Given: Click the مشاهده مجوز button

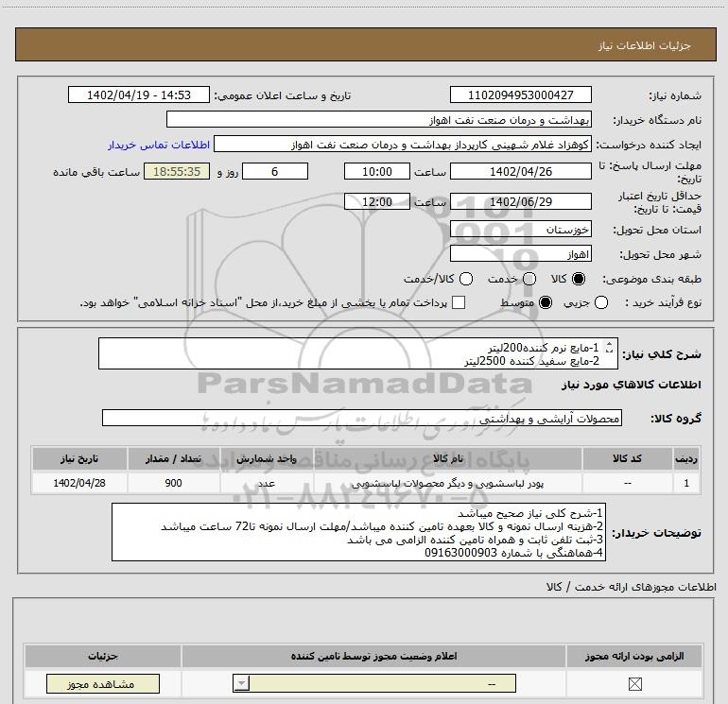Looking at the screenshot, I should coord(103,683).
